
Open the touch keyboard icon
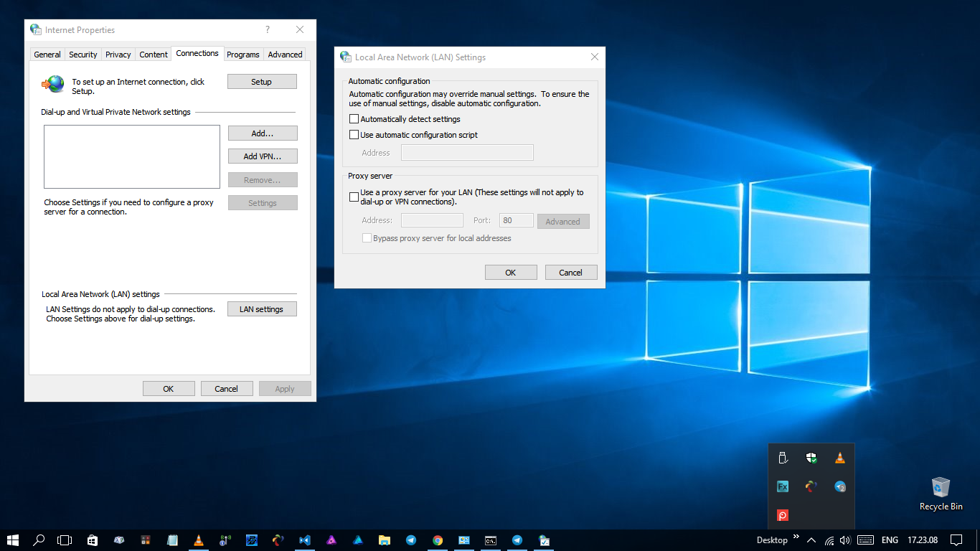865,540
